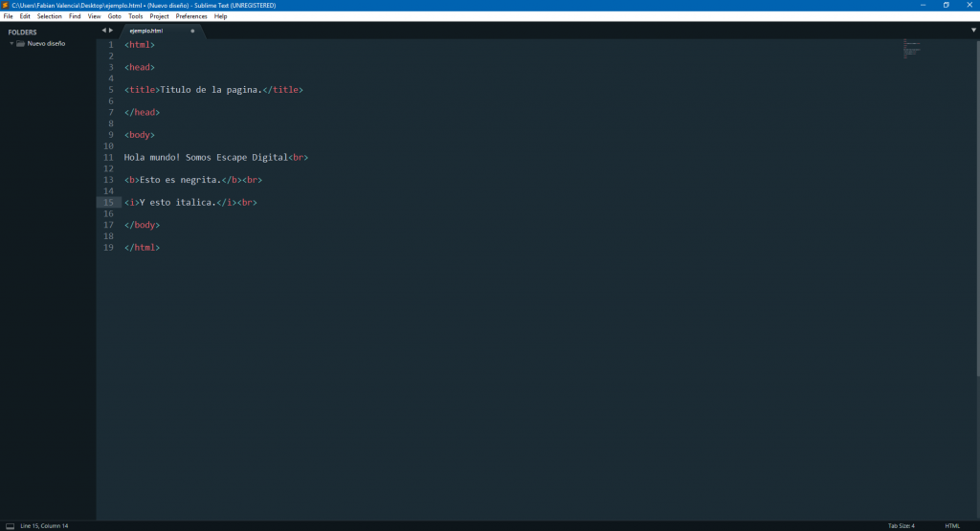
Task: Switch to the ejemplo.html tab
Action: 146,31
